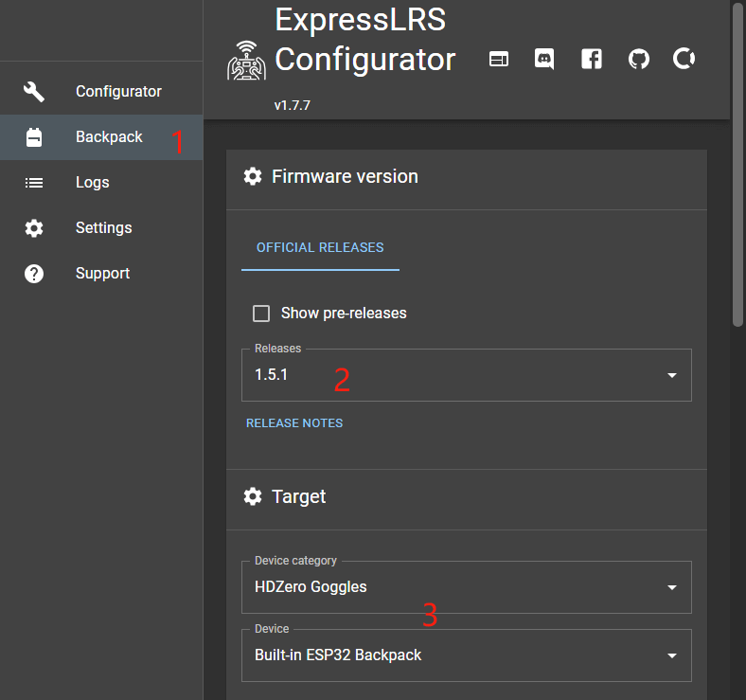Open the Device dropdown for ESP32 Backpack
Screen dimensions: 746x700
(466, 655)
